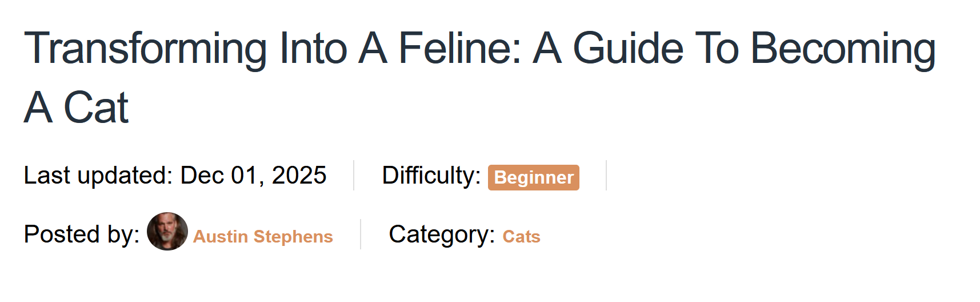Click the surname "Stephens" in the author link
980x302 pixels.
(x=293, y=236)
